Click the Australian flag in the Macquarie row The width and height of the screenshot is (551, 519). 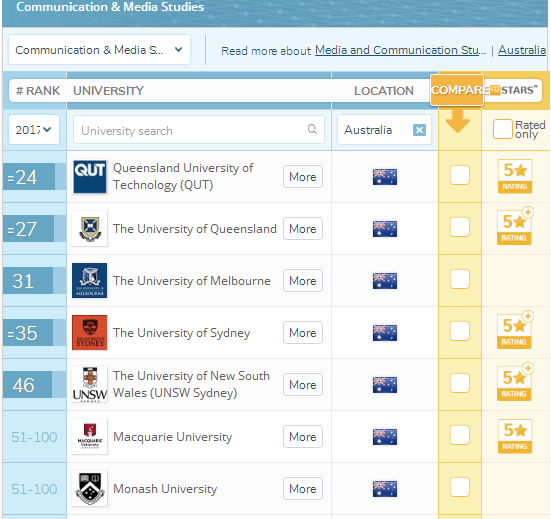385,437
